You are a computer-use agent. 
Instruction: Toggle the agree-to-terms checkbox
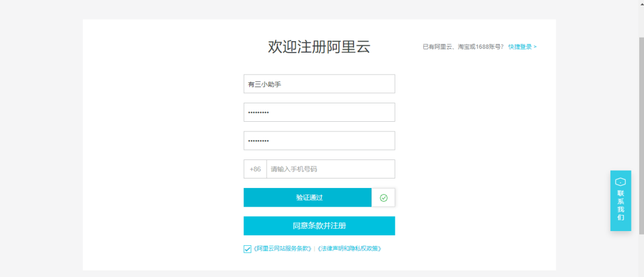[x=247, y=249]
